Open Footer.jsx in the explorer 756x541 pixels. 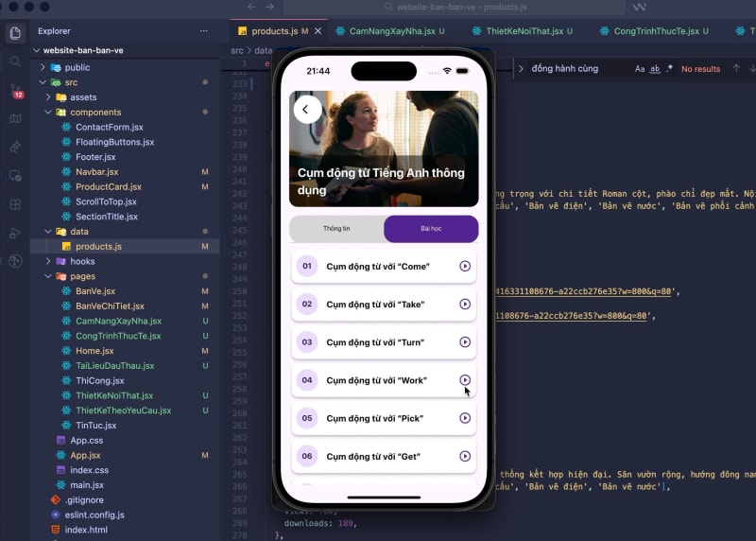point(95,157)
